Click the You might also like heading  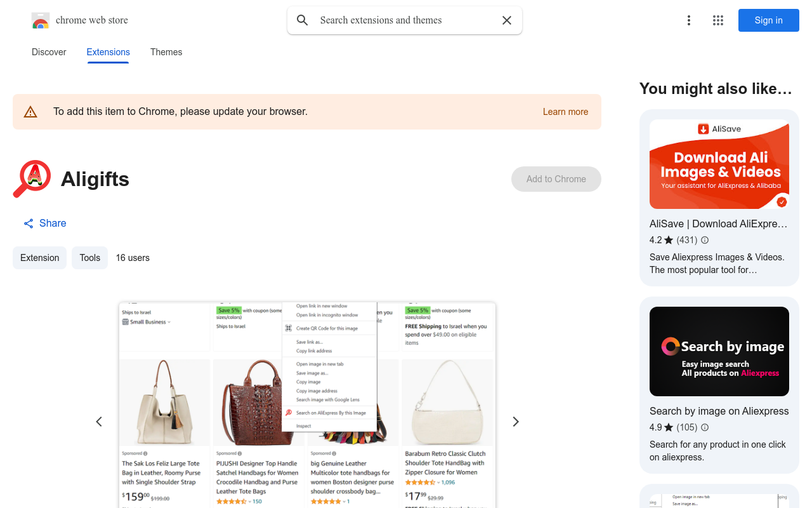tap(716, 89)
